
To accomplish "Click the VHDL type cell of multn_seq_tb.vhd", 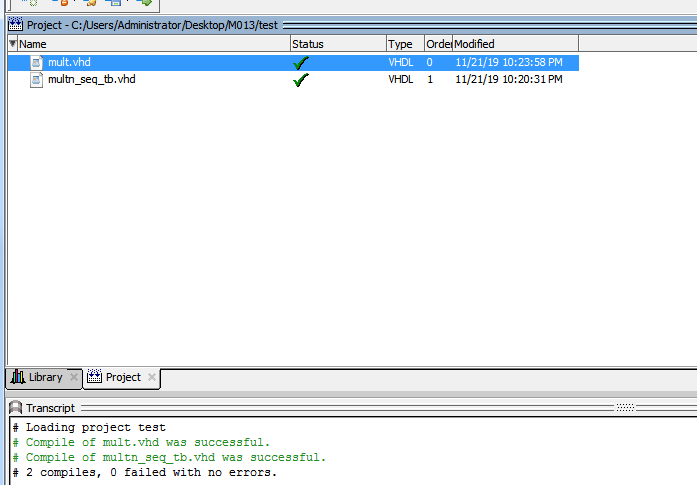I will [x=401, y=79].
